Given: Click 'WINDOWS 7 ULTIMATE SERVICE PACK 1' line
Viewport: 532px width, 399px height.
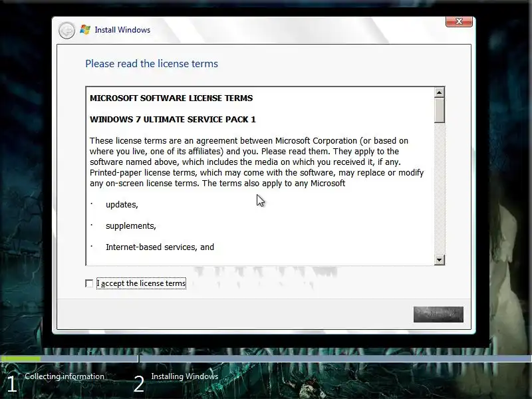Looking at the screenshot, I should pyautogui.click(x=173, y=120).
